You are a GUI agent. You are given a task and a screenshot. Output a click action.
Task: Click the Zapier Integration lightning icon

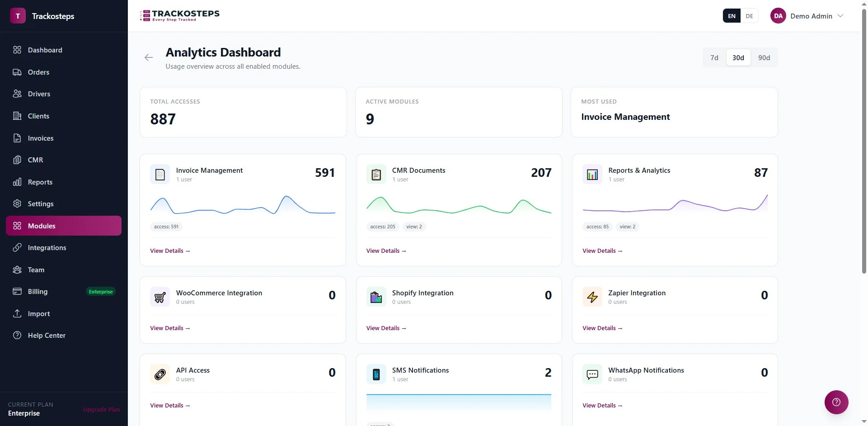(592, 297)
